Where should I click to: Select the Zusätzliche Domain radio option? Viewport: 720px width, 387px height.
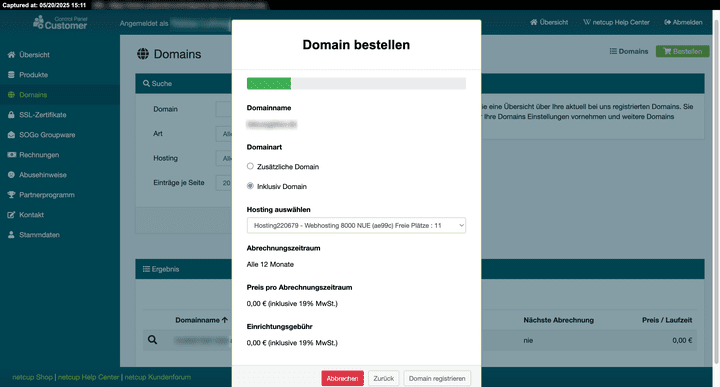250,166
